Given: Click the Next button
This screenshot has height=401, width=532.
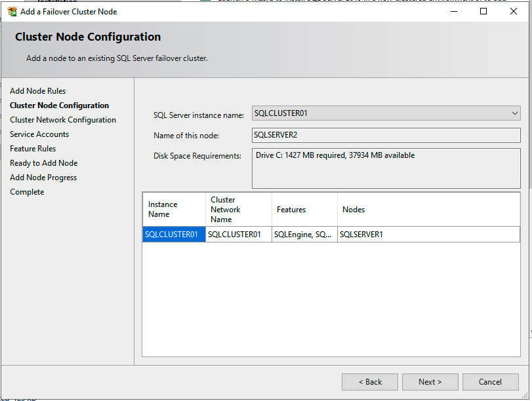Looking at the screenshot, I should coord(430,382).
